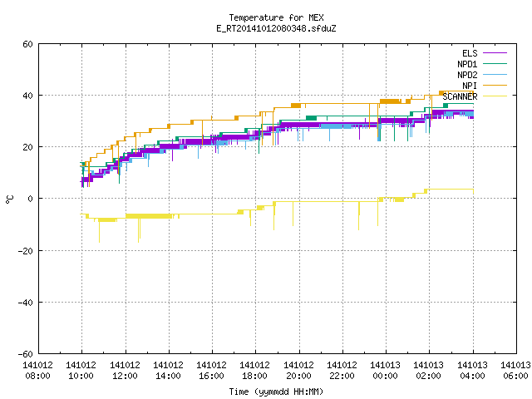Select the SCANNER legend label
Screen dimensions: 532x399
(x=460, y=96)
